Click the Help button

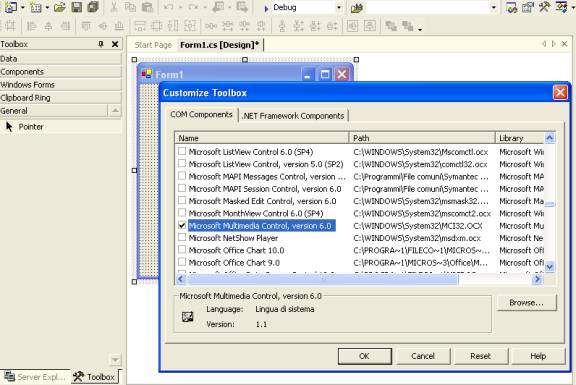tap(538, 356)
